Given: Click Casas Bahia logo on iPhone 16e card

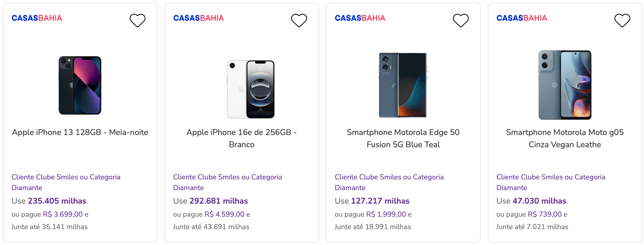Looking at the screenshot, I should 198,18.
